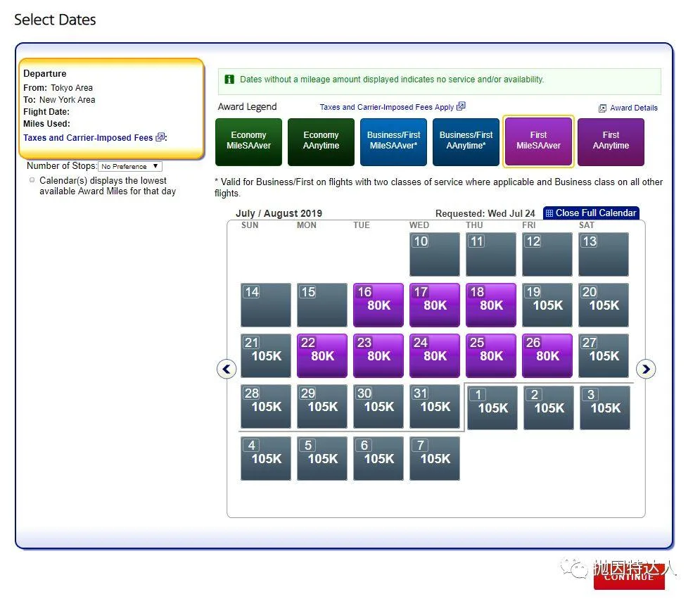Go to next calendar dates arrow
This screenshot has height=599, width=700.
(x=646, y=370)
